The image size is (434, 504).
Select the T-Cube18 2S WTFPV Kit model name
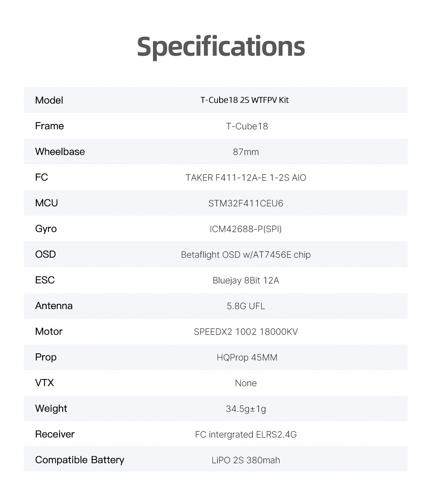coord(244,100)
